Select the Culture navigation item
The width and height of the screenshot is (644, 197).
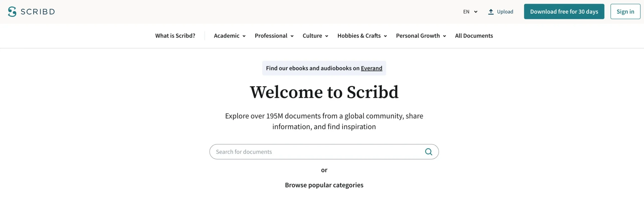pos(312,36)
